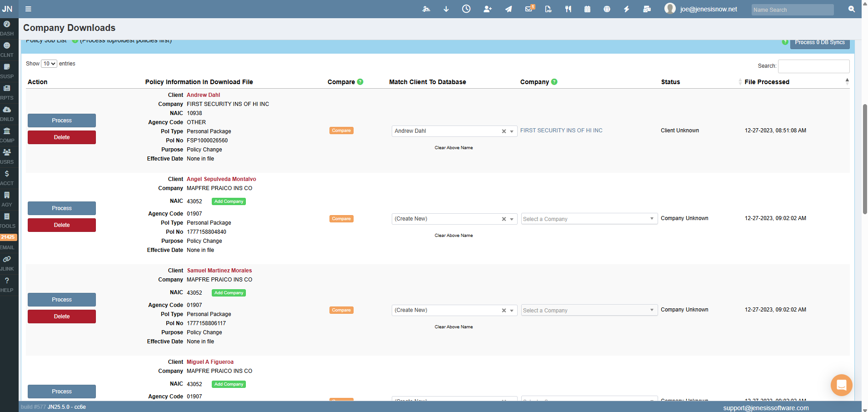Select the RPTS reports icon

[7, 91]
